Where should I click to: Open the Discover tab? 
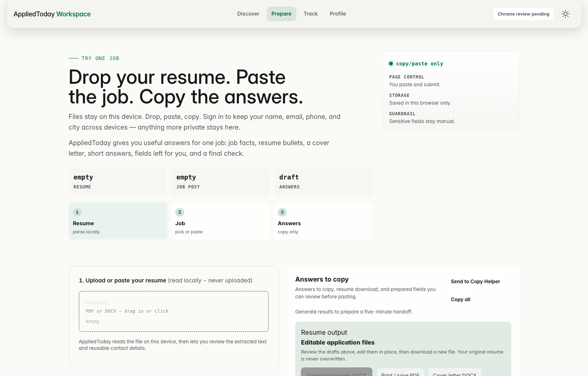[x=248, y=14]
